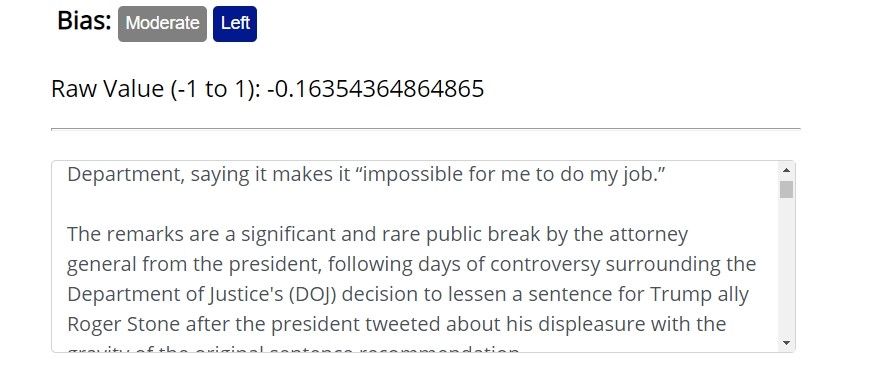Click the horizontal divider under Raw Value

coord(425,129)
